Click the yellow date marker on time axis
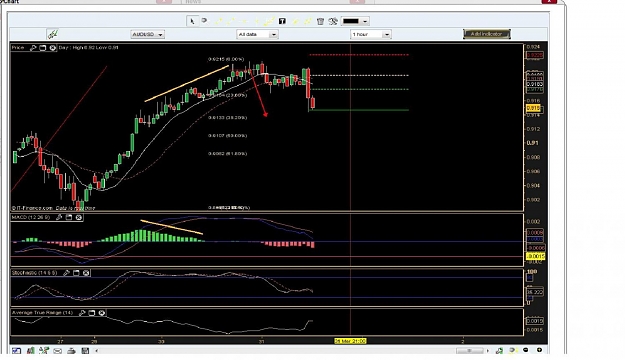Screen dimensions: 625x360 (x=350, y=341)
